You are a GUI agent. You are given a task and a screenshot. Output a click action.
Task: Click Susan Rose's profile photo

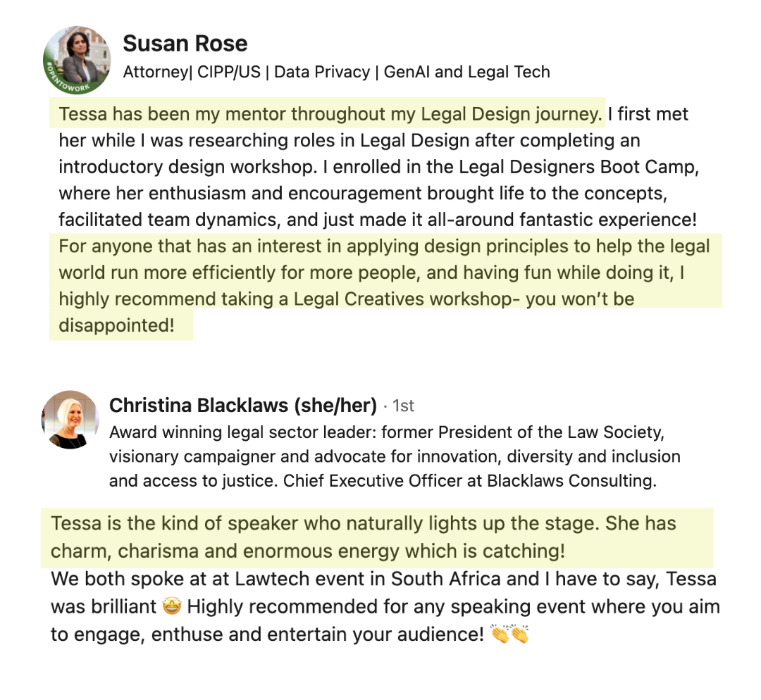(79, 55)
